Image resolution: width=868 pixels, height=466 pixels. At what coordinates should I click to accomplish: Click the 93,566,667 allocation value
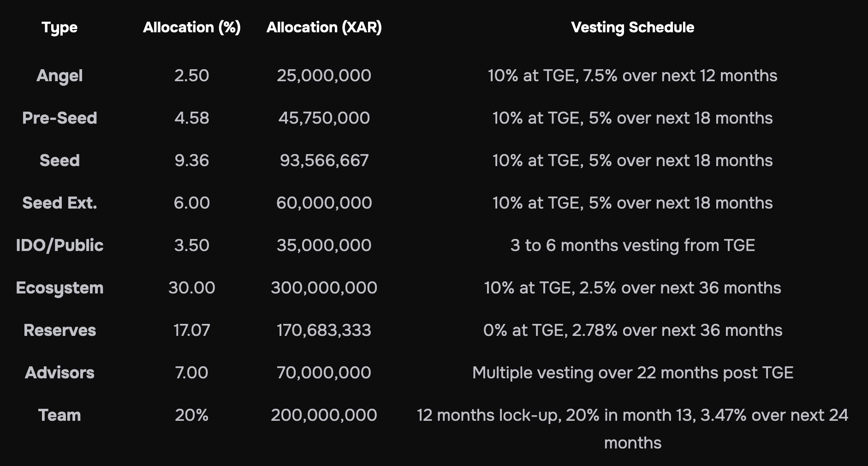[324, 161]
